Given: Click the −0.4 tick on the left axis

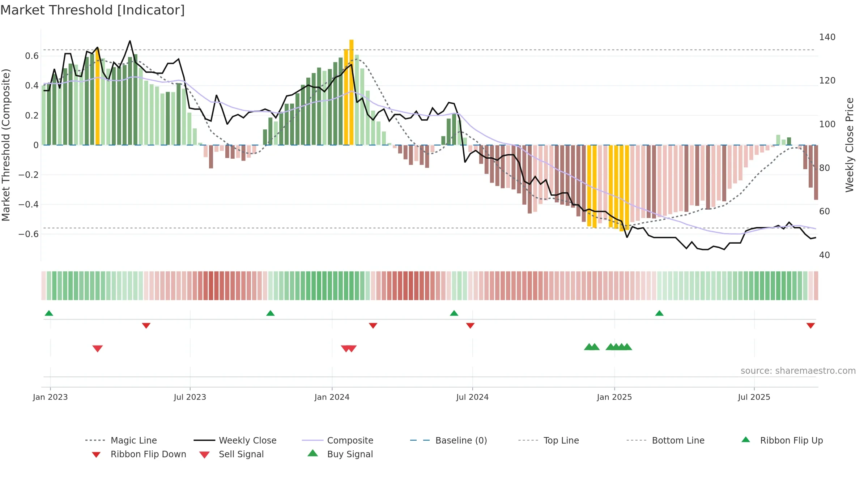Looking at the screenshot, I should [x=29, y=204].
